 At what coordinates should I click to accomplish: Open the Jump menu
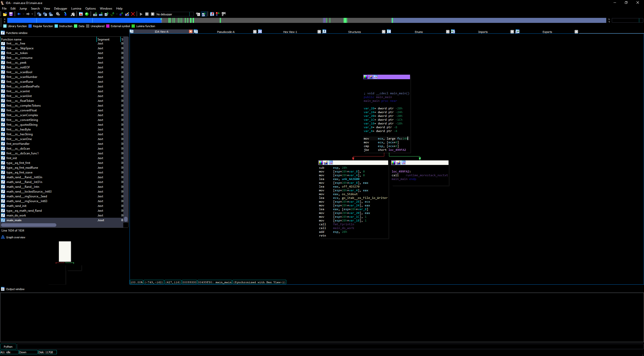pos(23,8)
